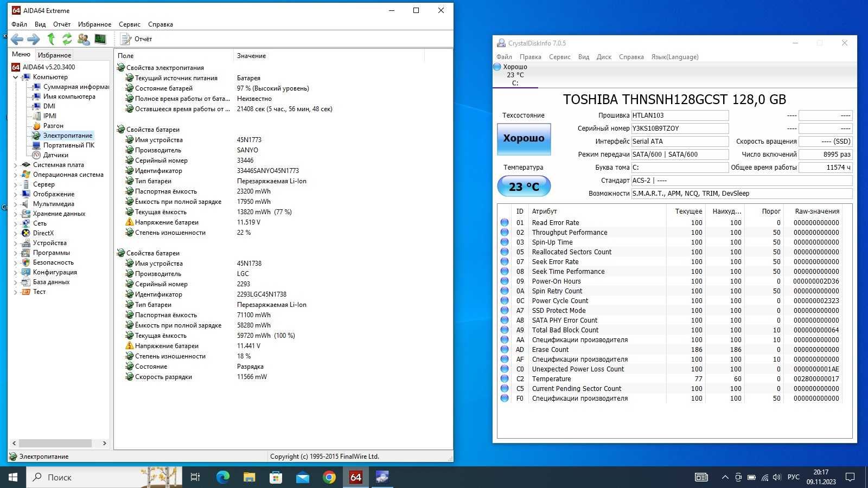The height and width of the screenshot is (488, 868).
Task: Click the status dot for Power-On Hours
Action: 505,281
